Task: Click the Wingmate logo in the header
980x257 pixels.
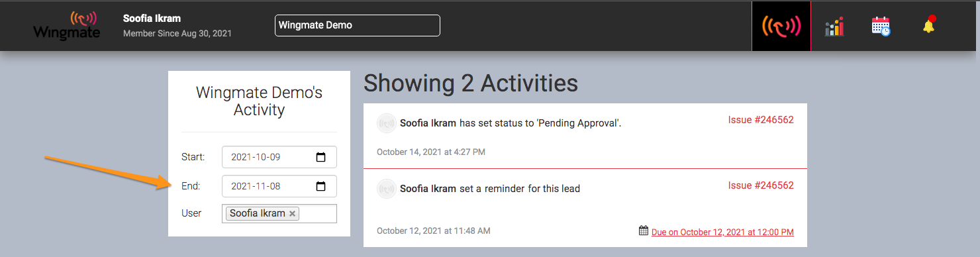Action: [67, 25]
